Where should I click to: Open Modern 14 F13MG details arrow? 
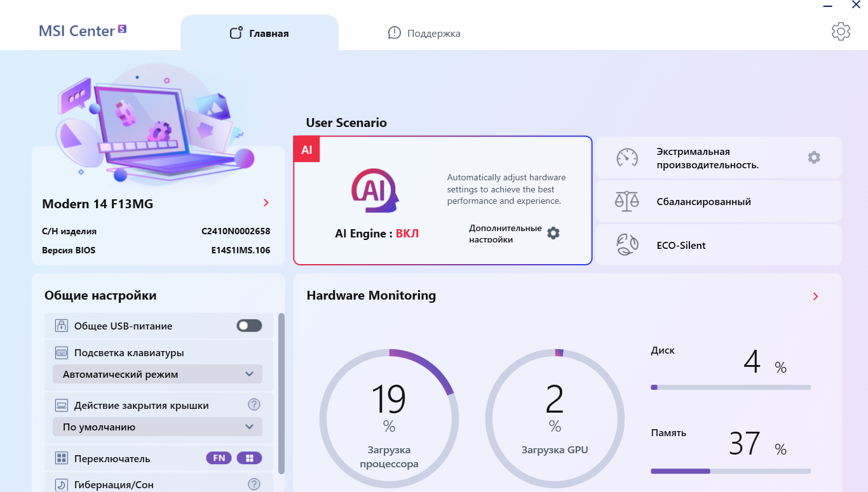click(x=266, y=203)
